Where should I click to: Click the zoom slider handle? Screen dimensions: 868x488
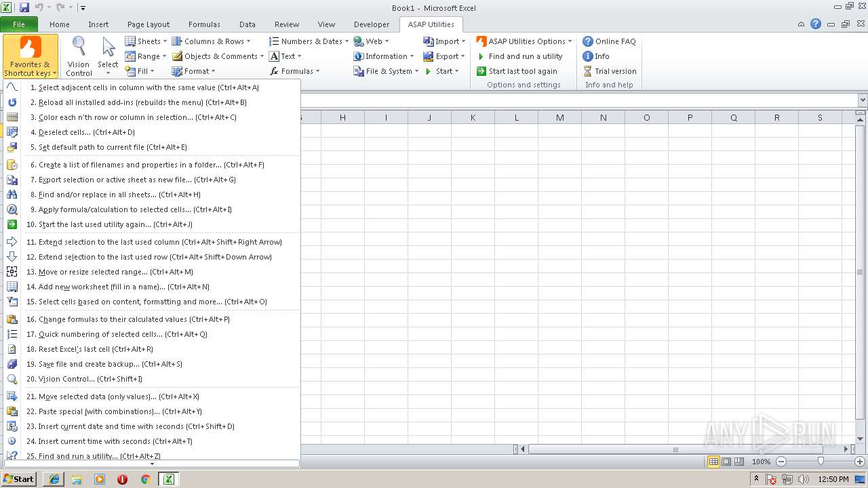(821, 462)
